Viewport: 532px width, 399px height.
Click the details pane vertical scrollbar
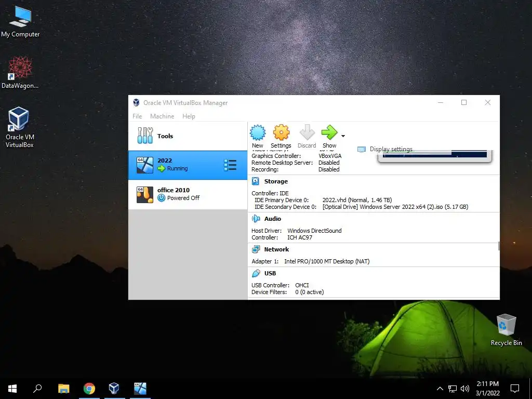coord(498,246)
